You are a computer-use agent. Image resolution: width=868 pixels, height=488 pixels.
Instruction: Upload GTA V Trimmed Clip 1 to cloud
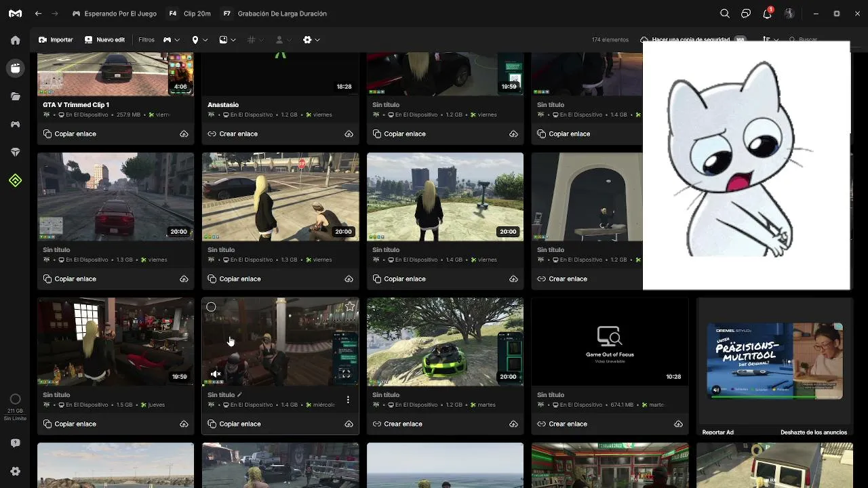(x=184, y=134)
